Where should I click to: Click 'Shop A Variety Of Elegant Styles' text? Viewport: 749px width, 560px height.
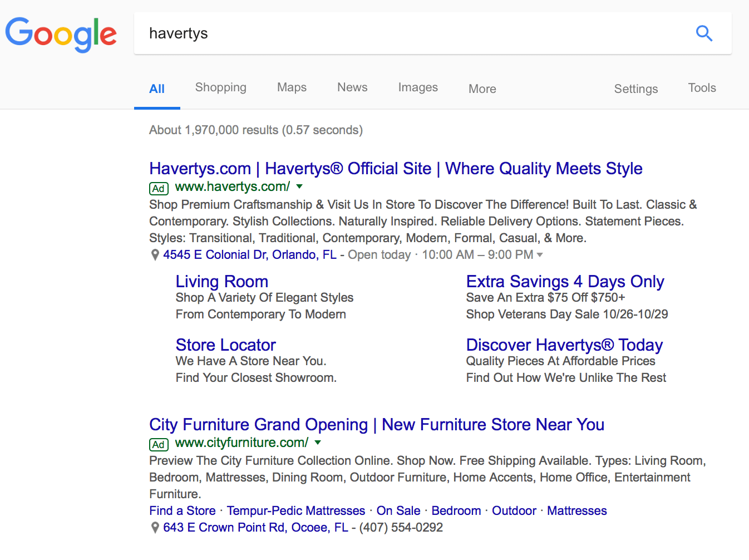[x=265, y=298]
